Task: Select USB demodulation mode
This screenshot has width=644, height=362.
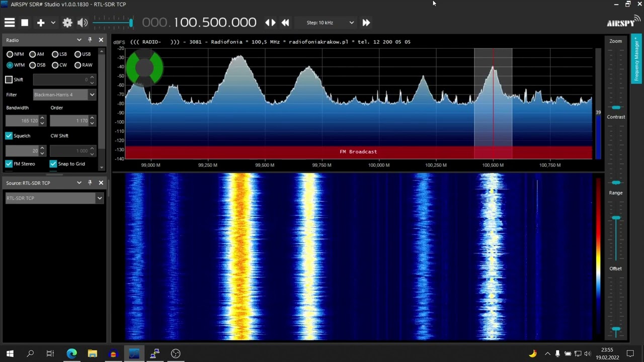Action: 83,54
